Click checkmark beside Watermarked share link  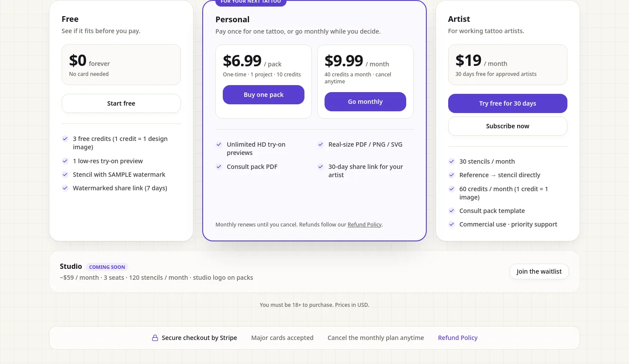click(x=65, y=188)
